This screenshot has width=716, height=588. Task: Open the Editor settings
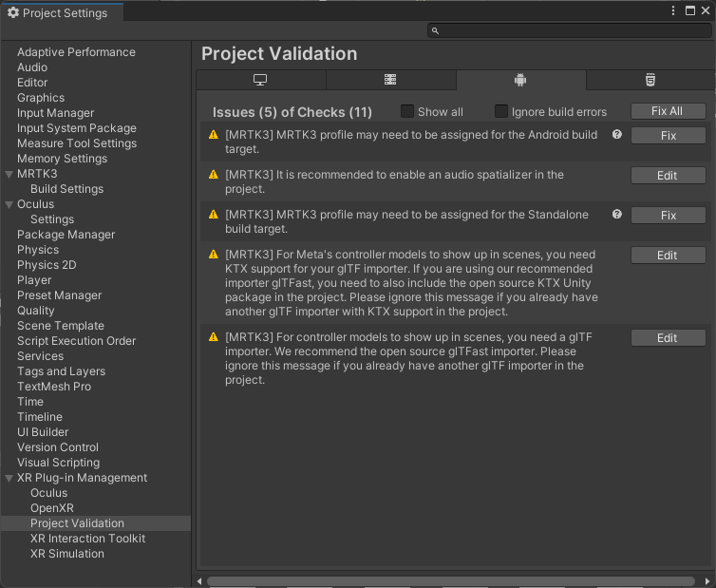click(x=32, y=83)
